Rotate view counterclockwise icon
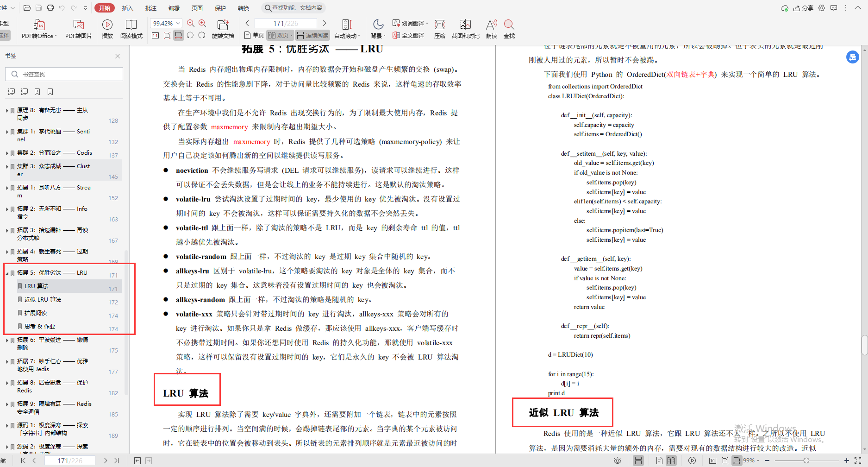 [x=190, y=35]
